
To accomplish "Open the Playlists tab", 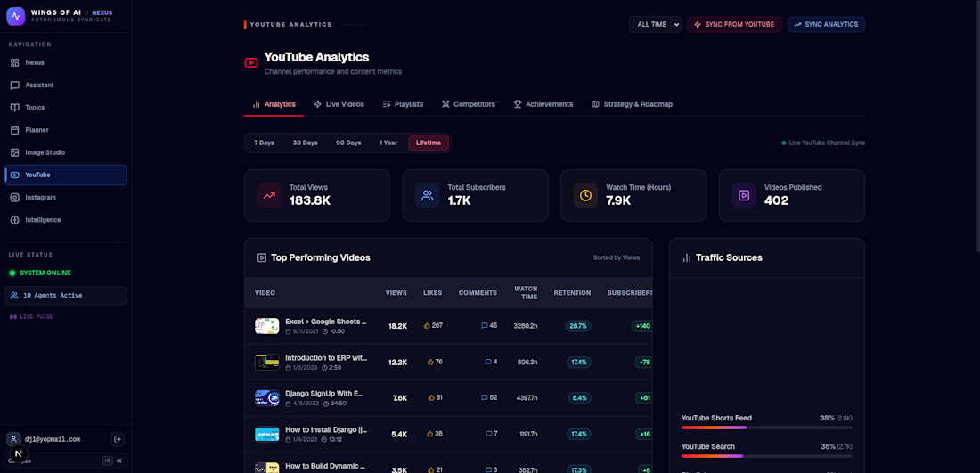I will [403, 104].
